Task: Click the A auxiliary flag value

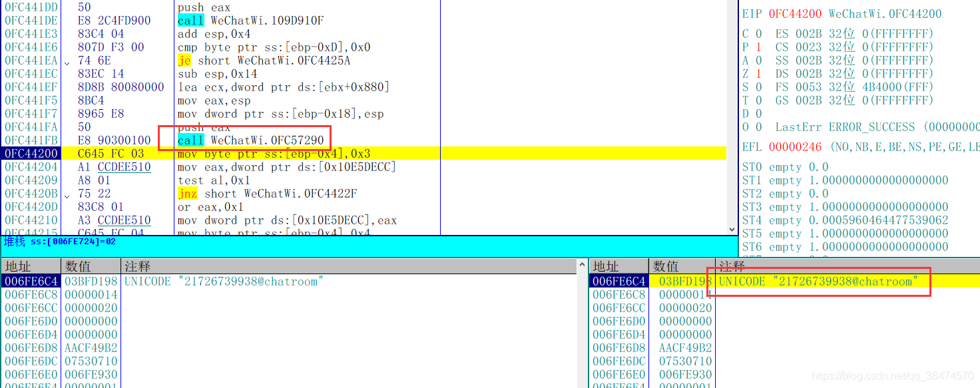Action: tap(759, 61)
